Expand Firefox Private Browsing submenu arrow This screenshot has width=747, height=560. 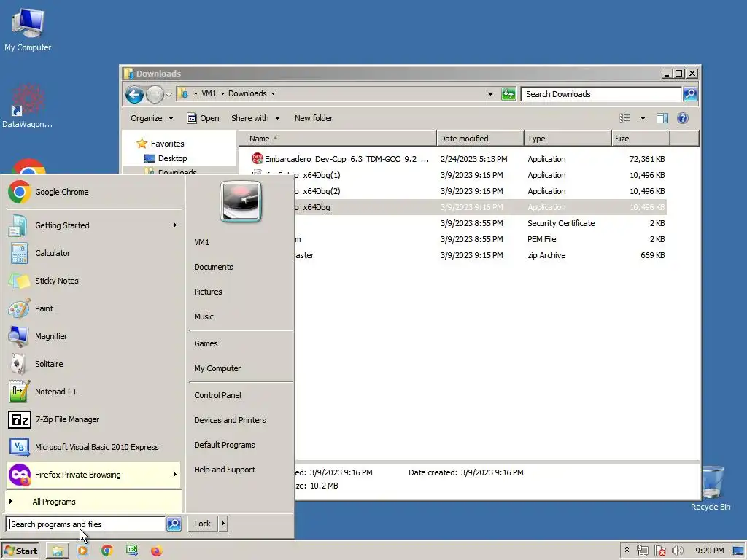point(175,475)
